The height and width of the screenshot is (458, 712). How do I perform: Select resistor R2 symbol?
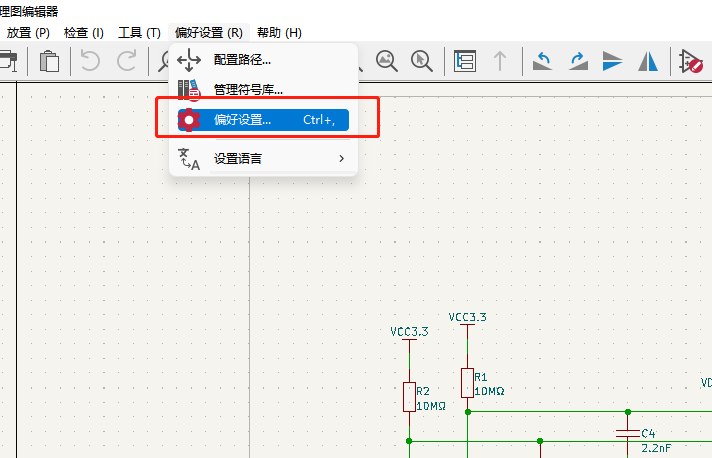pos(409,397)
